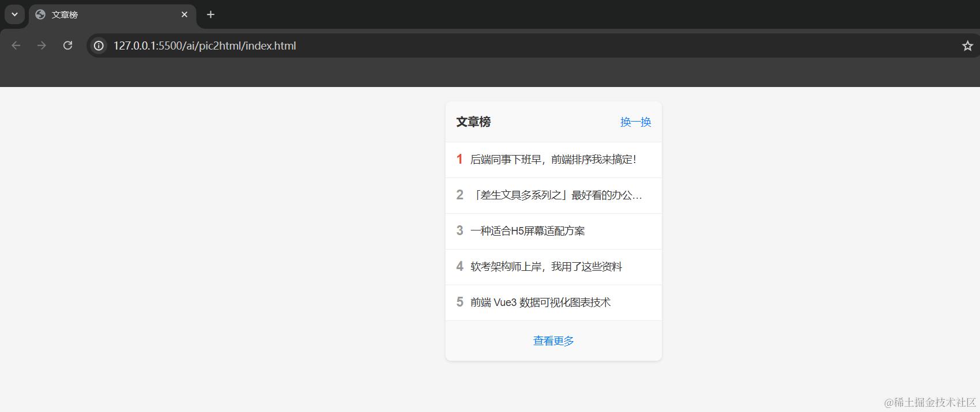Viewport: 980px width, 412px height.
Task: Click the red rank number 1
Action: click(x=459, y=160)
